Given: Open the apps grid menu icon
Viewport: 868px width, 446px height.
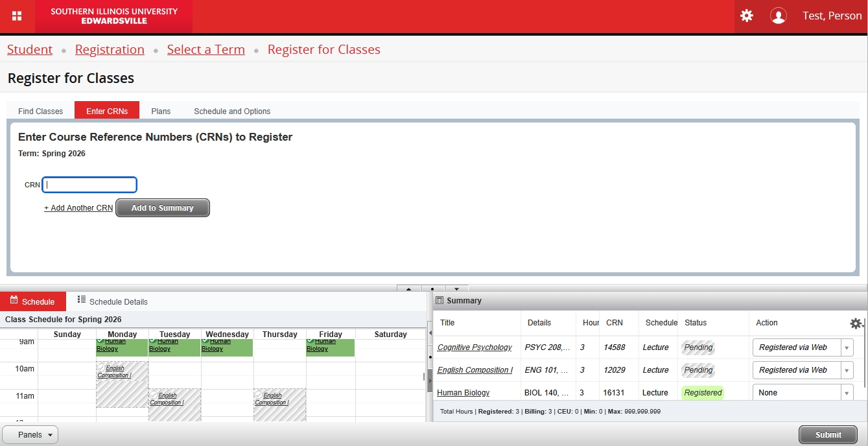Looking at the screenshot, I should point(17,16).
